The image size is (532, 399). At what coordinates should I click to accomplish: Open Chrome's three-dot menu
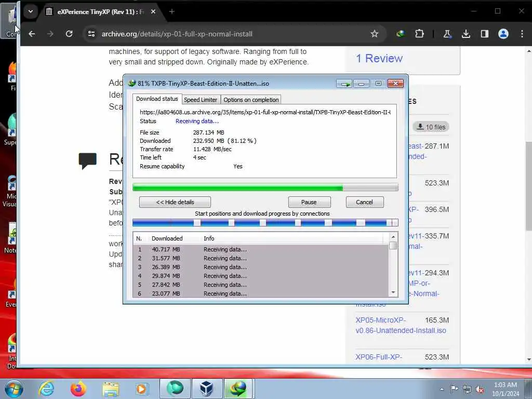pos(522,34)
